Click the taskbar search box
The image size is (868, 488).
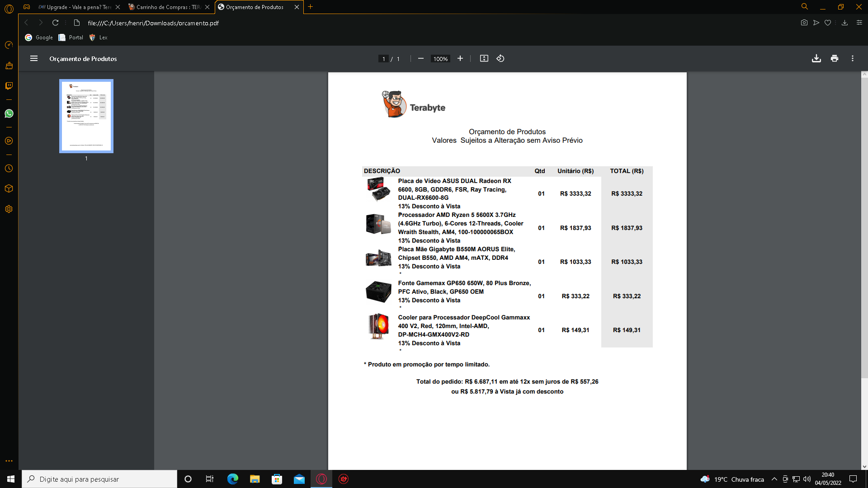click(99, 479)
